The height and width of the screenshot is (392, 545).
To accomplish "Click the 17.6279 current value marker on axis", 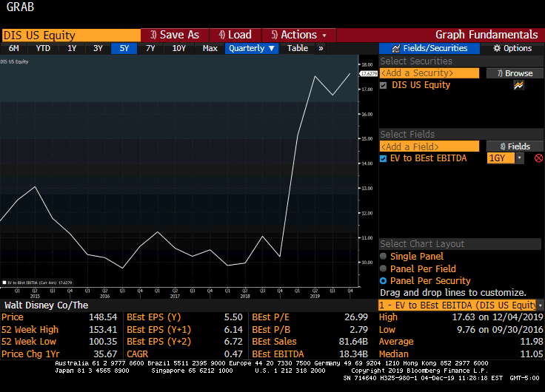I will coord(369,74).
